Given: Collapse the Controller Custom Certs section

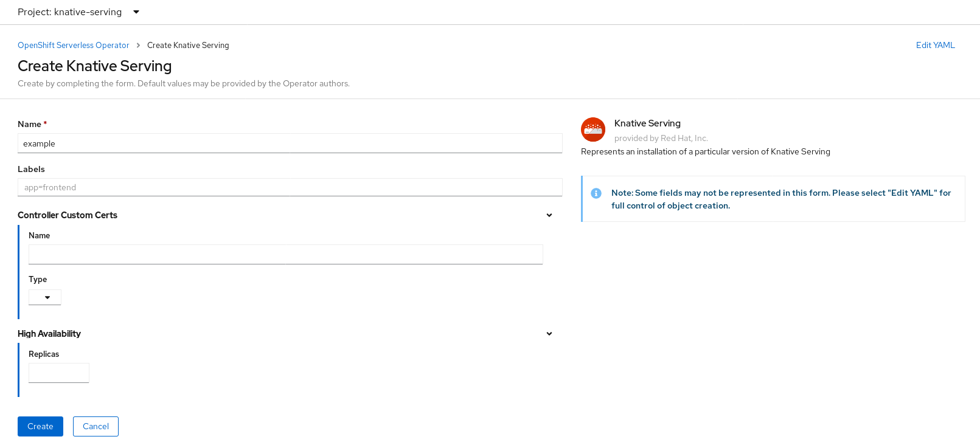Looking at the screenshot, I should 549,215.
